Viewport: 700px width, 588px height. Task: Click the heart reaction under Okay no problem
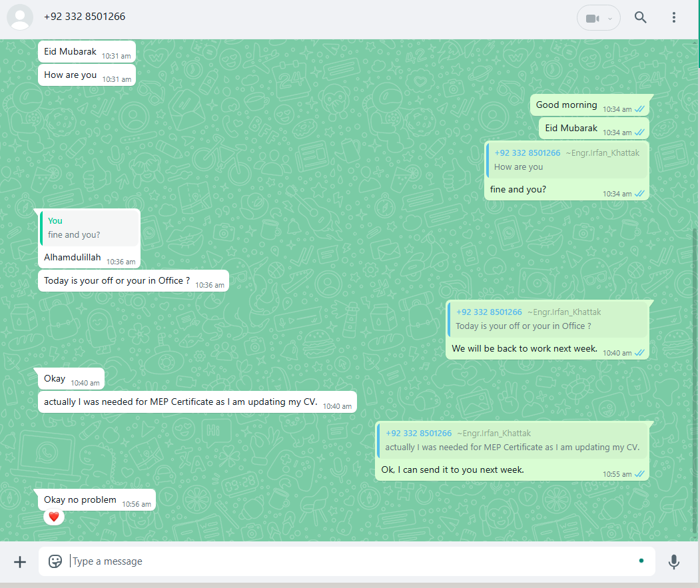(54, 517)
